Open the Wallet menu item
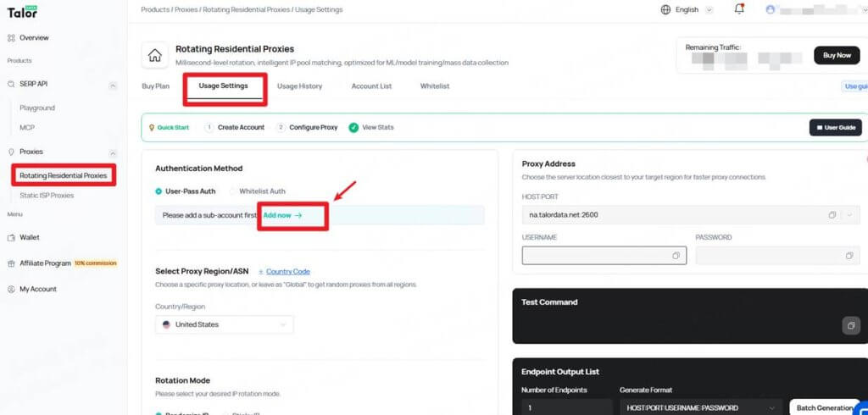The height and width of the screenshot is (415, 868). [30, 237]
